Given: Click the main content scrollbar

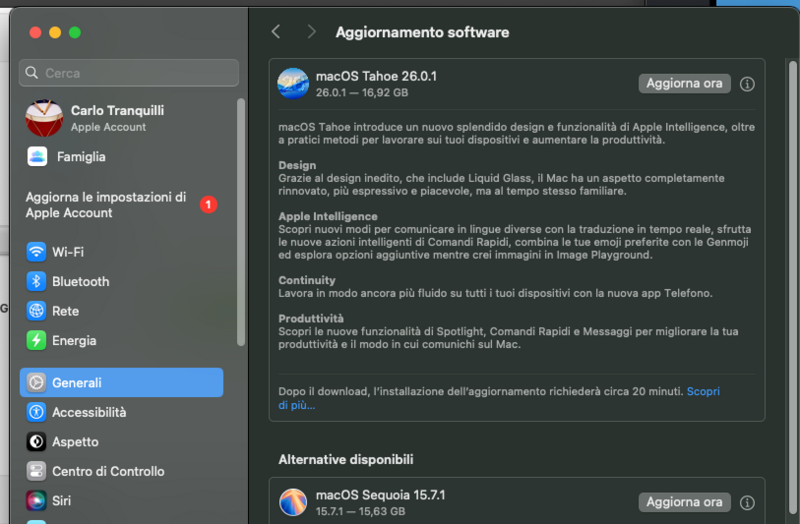Looking at the screenshot, I should point(792,288).
